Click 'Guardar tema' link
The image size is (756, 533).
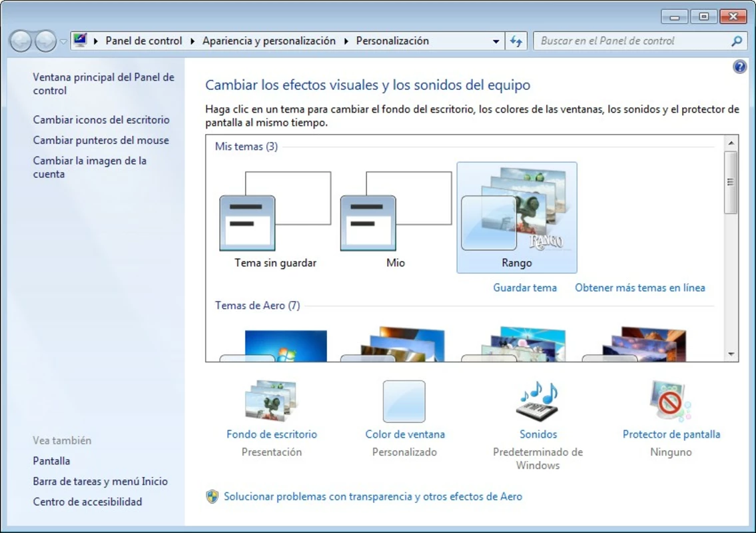tap(525, 288)
